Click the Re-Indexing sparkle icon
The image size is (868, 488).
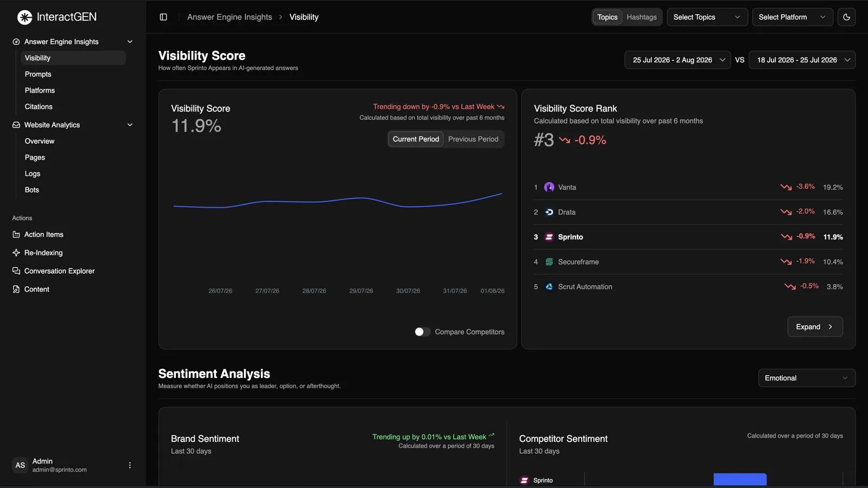[16, 253]
